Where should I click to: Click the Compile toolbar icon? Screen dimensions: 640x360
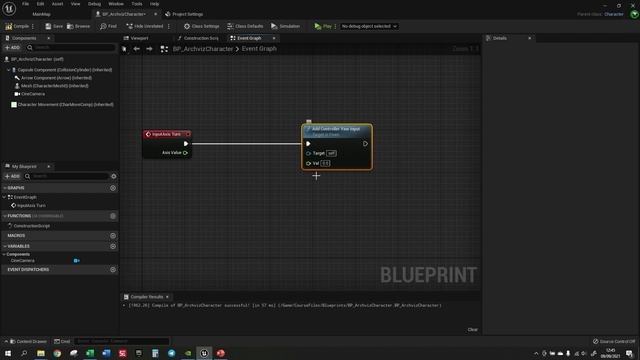tap(9, 26)
